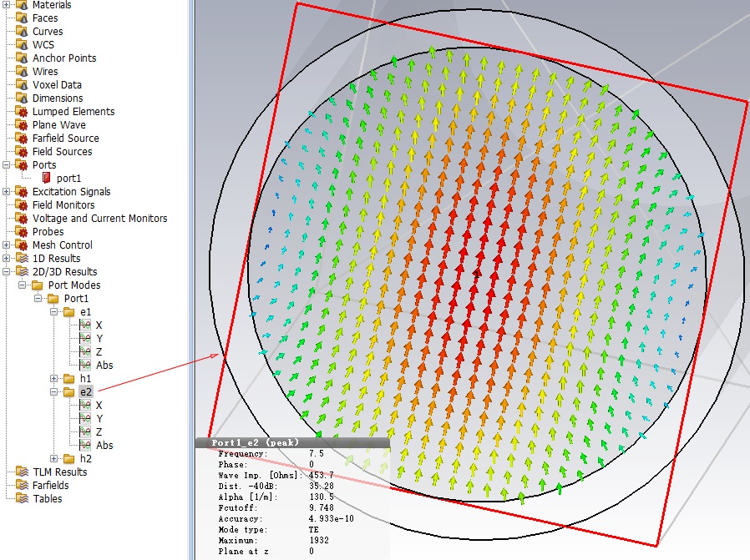Collapse the 2D/3D Results node
This screenshot has height=560, width=750.
pyautogui.click(x=6, y=272)
